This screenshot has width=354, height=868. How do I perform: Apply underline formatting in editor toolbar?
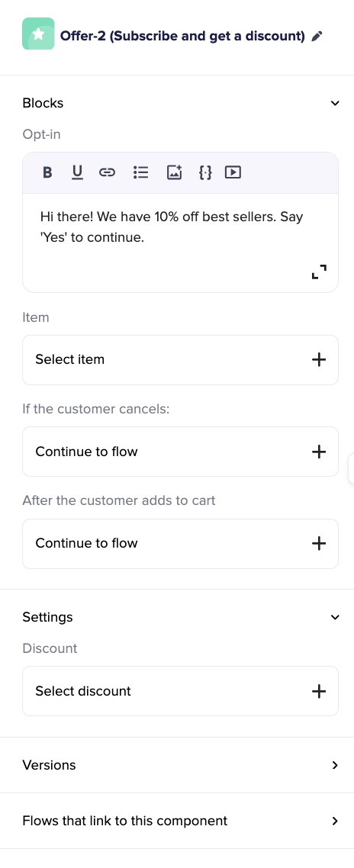(x=77, y=172)
